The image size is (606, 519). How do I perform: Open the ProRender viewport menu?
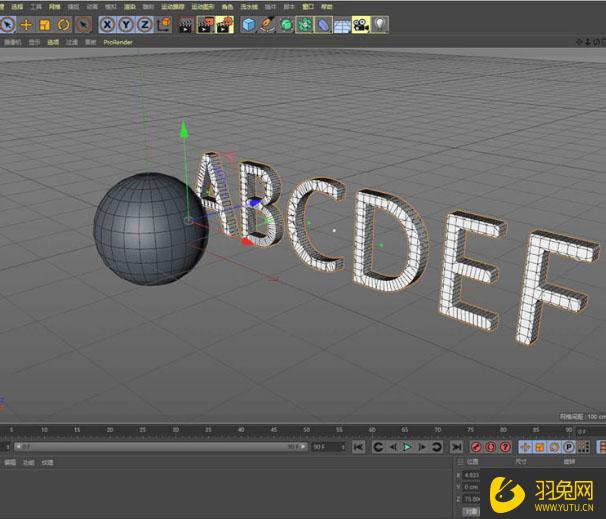click(x=118, y=42)
